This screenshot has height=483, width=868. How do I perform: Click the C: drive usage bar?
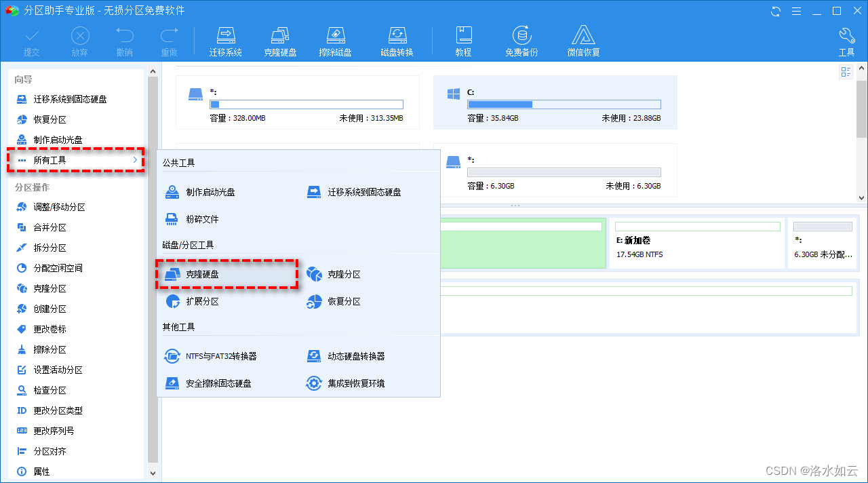[x=564, y=104]
